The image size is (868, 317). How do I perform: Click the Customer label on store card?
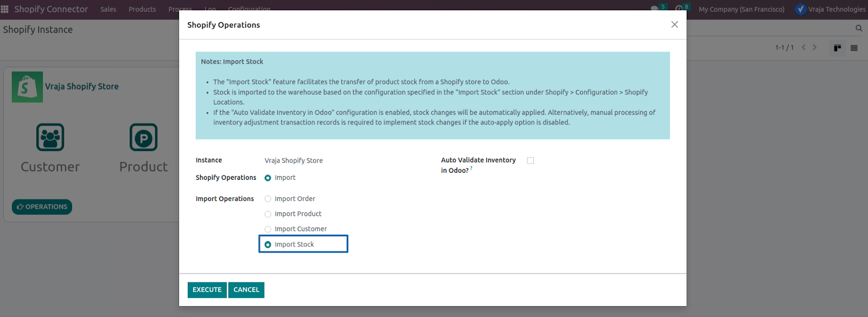point(50,167)
